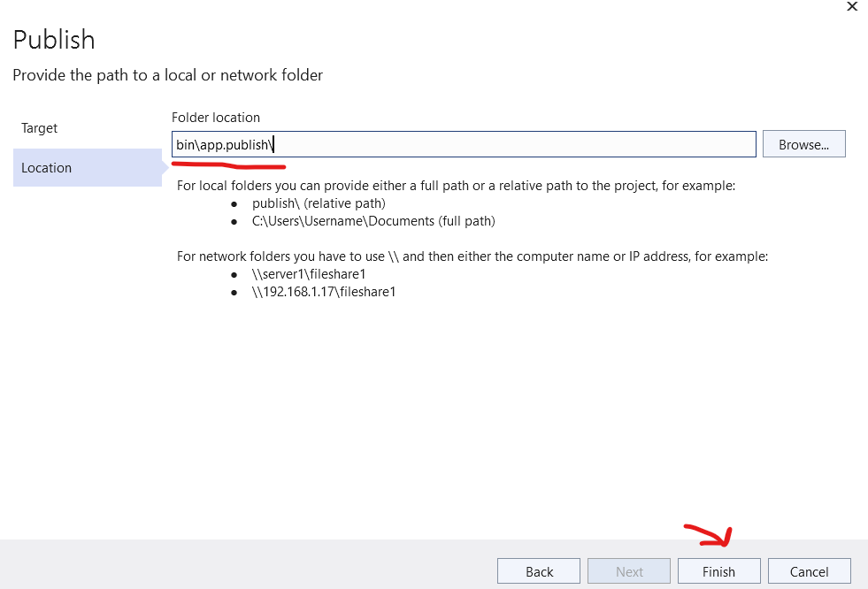Image resolution: width=868 pixels, height=589 pixels.
Task: Click the 'For network folders' instruction text
Action: tap(472, 256)
